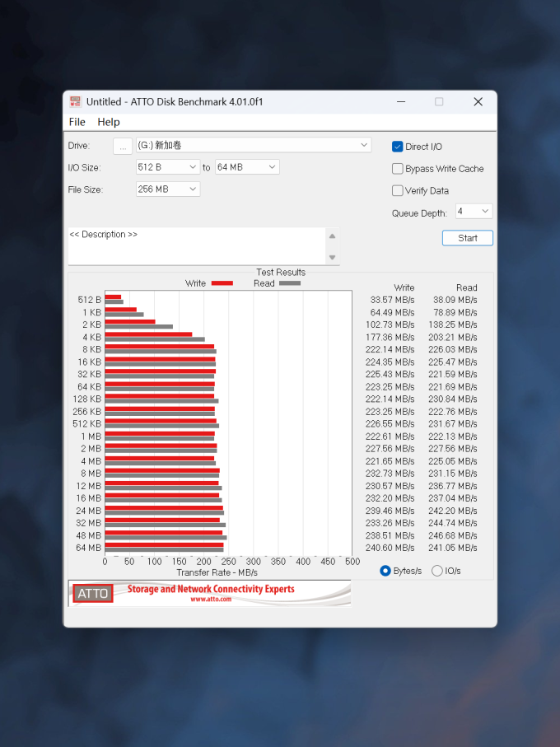Close the ATTO Disk Benchmark window

(478, 101)
